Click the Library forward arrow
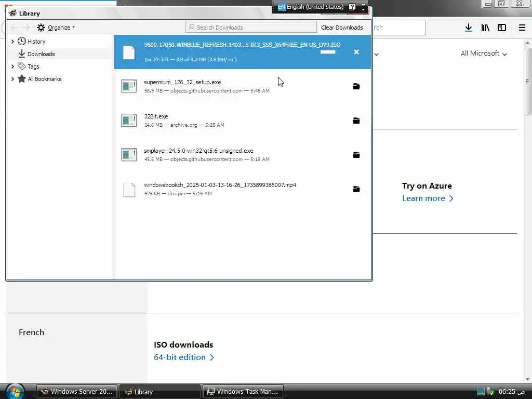This screenshot has width=532, height=399. point(26,28)
